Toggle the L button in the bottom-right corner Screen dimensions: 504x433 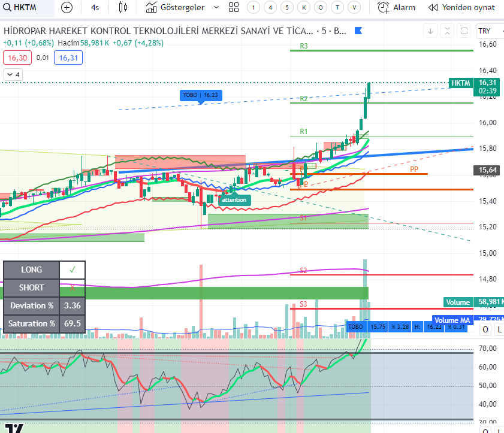click(499, 329)
